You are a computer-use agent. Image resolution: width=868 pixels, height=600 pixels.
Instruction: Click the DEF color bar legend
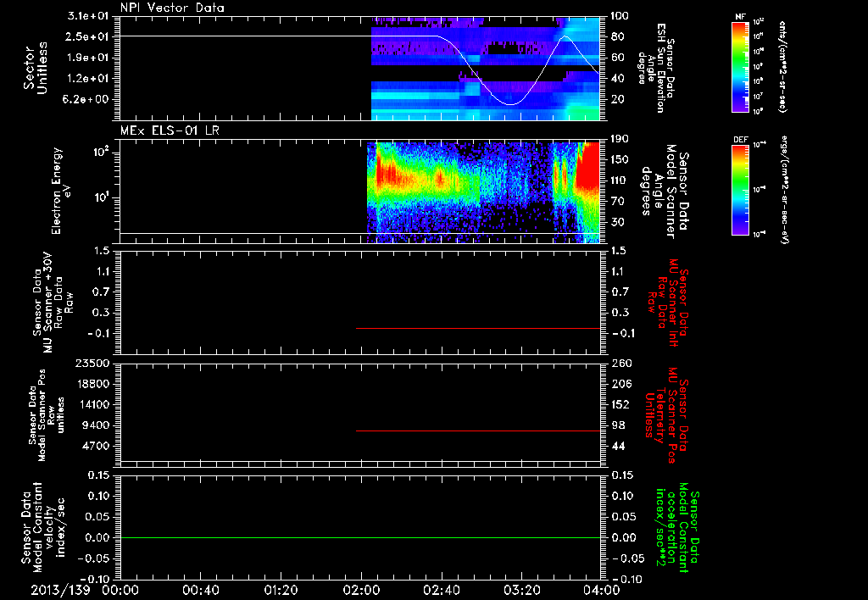(x=741, y=190)
